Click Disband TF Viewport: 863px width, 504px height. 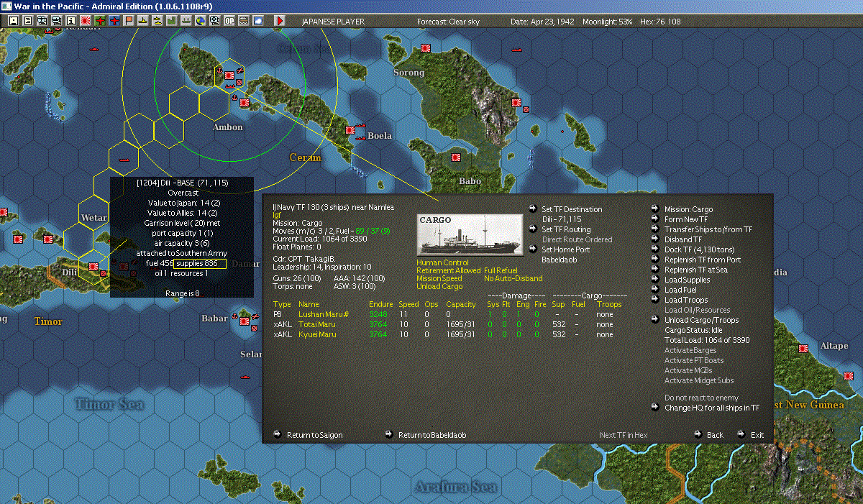(x=683, y=239)
